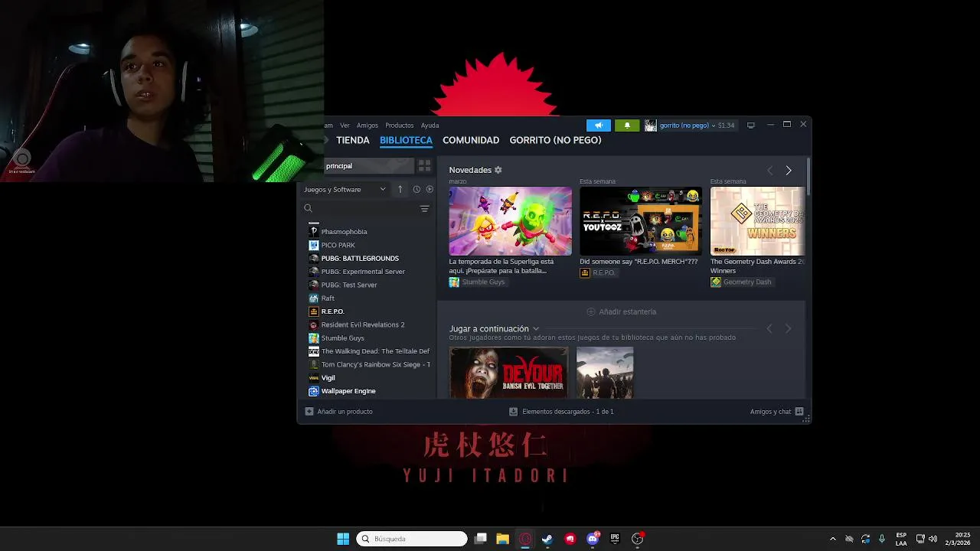Click the taskbar Búsqueda search box
Viewport: 980px width, 551px height.
click(x=412, y=539)
